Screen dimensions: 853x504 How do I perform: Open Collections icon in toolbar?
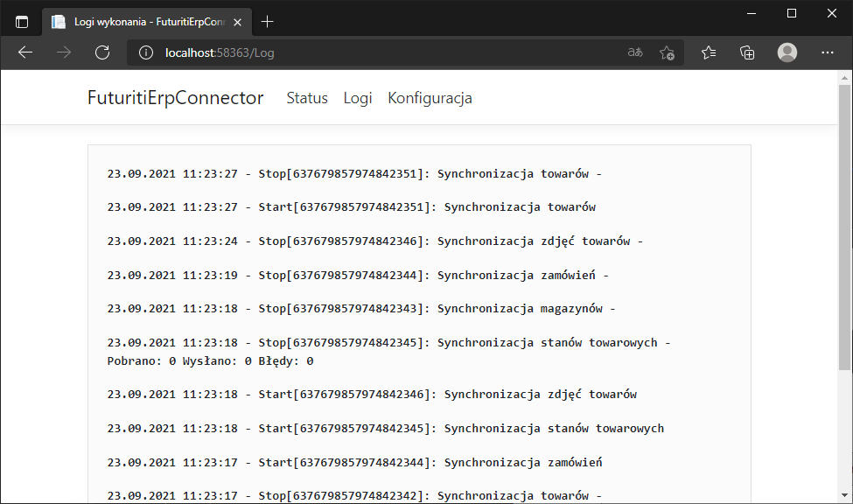click(747, 52)
